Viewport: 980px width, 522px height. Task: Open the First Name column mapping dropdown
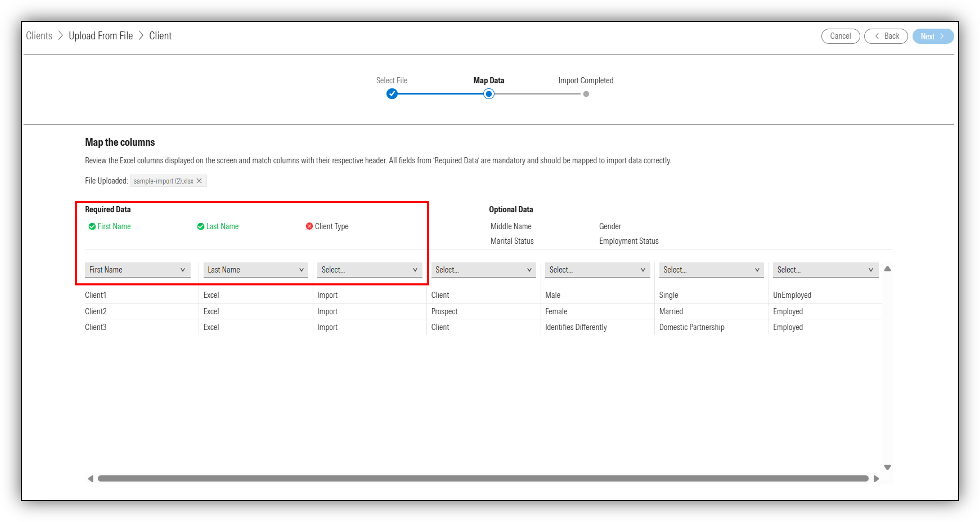pos(137,269)
